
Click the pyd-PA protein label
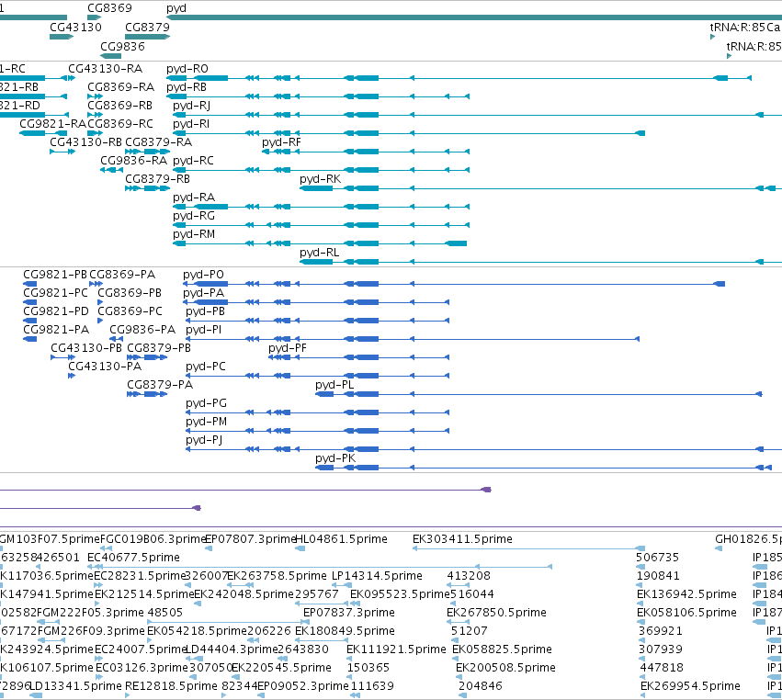tap(203, 293)
